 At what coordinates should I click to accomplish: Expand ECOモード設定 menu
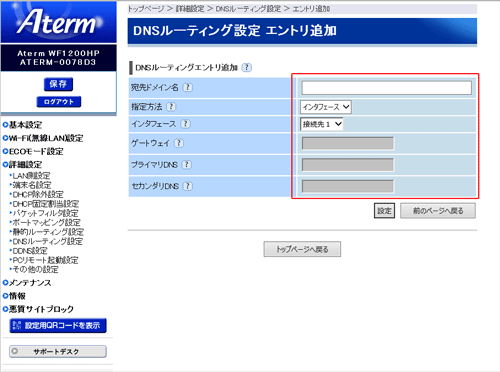point(33,151)
